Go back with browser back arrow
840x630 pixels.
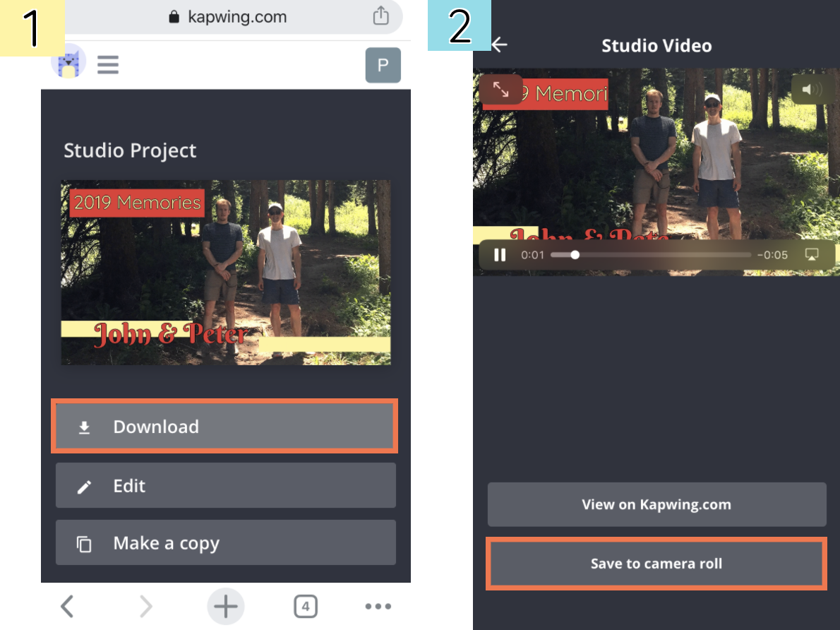tap(67, 606)
